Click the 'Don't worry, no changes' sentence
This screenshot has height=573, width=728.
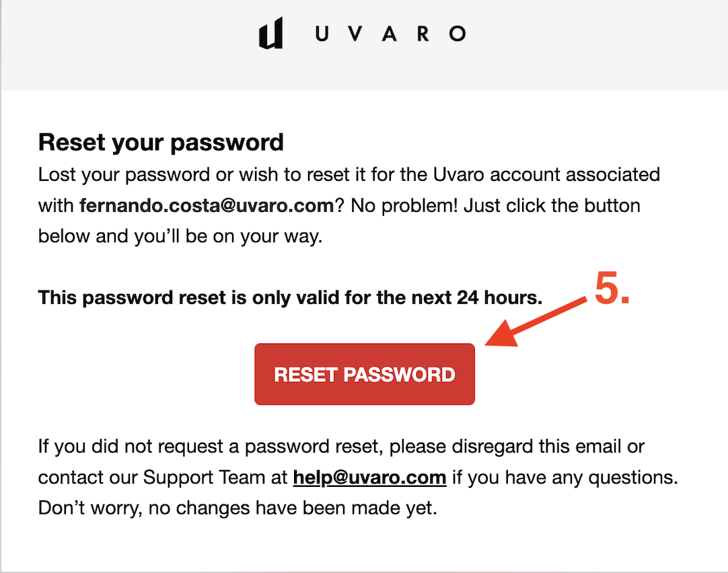pos(238,508)
